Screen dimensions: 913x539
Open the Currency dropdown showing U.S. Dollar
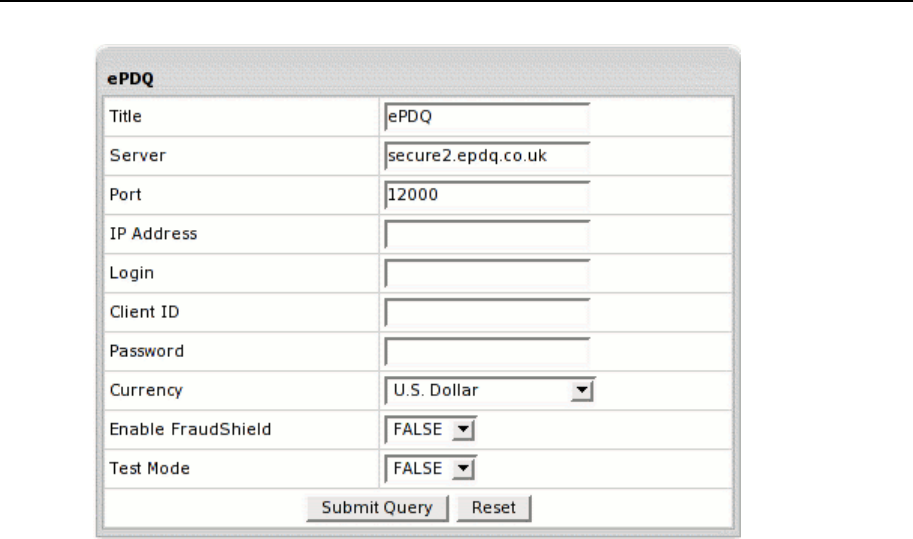(x=489, y=391)
